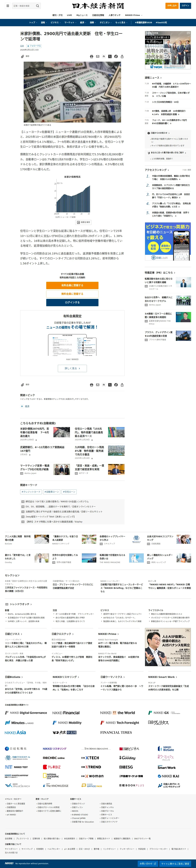This screenshot has width=196, height=868.
Task: Click 無料会員に登録する button
Action: point(72,294)
